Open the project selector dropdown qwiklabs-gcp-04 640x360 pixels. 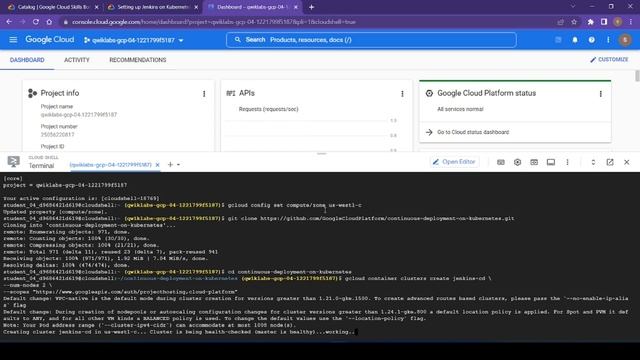point(134,40)
